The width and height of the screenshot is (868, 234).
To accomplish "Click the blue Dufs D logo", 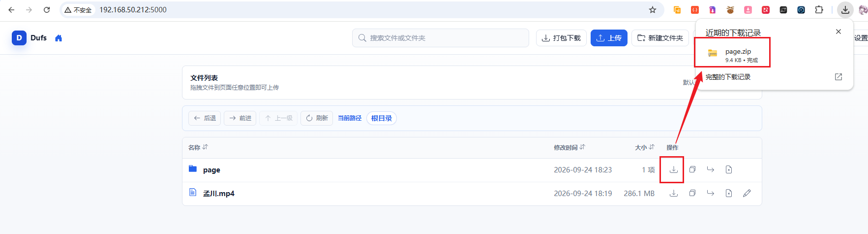I will pyautogui.click(x=19, y=38).
